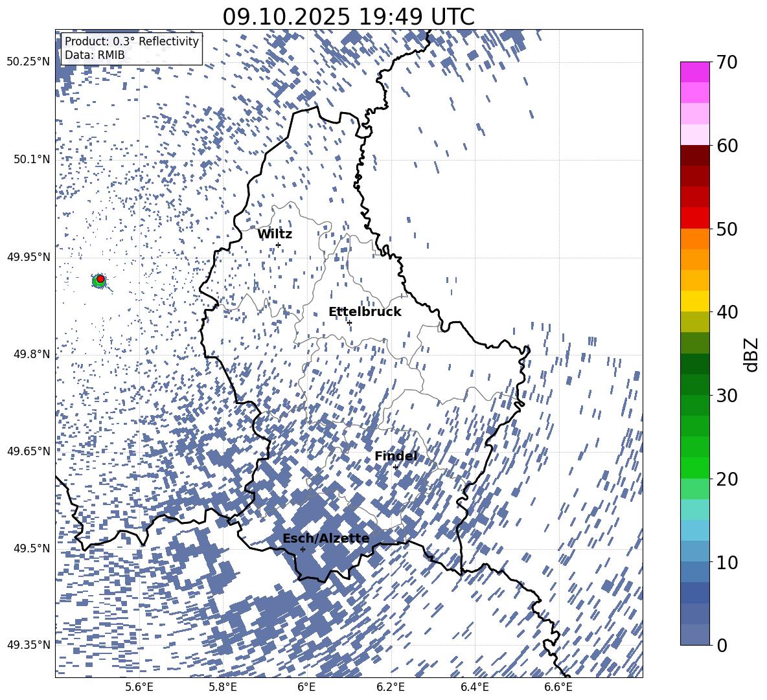Click the cross marker below Findel
Image resolution: width=767 pixels, height=700 pixels.
(x=395, y=467)
